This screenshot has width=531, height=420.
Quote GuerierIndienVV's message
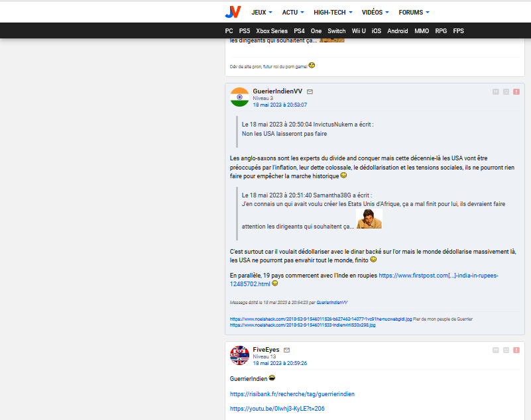coord(495,91)
